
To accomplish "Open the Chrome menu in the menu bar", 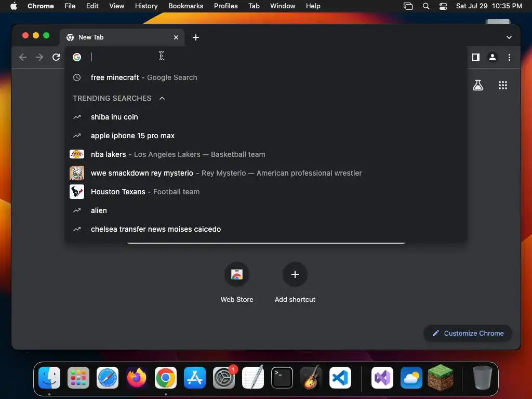I will pyautogui.click(x=41, y=6).
